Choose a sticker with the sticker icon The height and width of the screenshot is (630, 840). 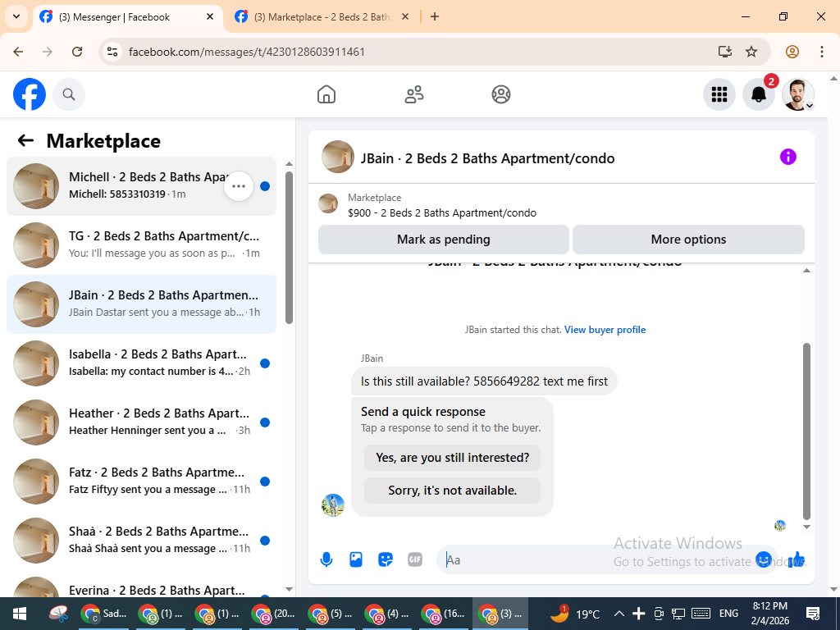point(386,559)
